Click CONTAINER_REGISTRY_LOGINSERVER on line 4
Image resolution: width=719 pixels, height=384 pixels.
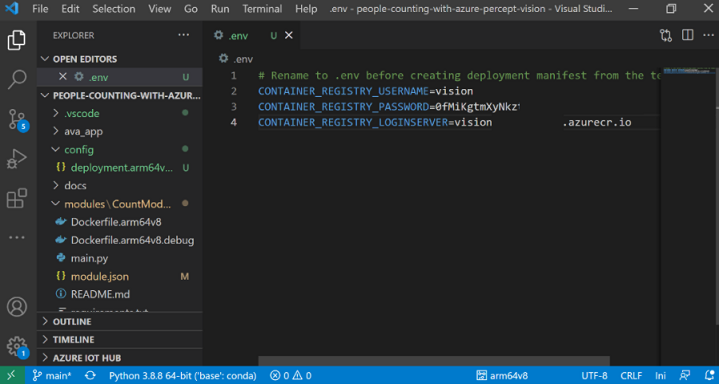coord(353,122)
